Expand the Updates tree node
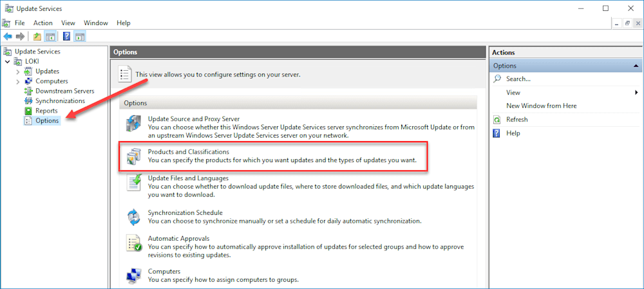 point(17,71)
